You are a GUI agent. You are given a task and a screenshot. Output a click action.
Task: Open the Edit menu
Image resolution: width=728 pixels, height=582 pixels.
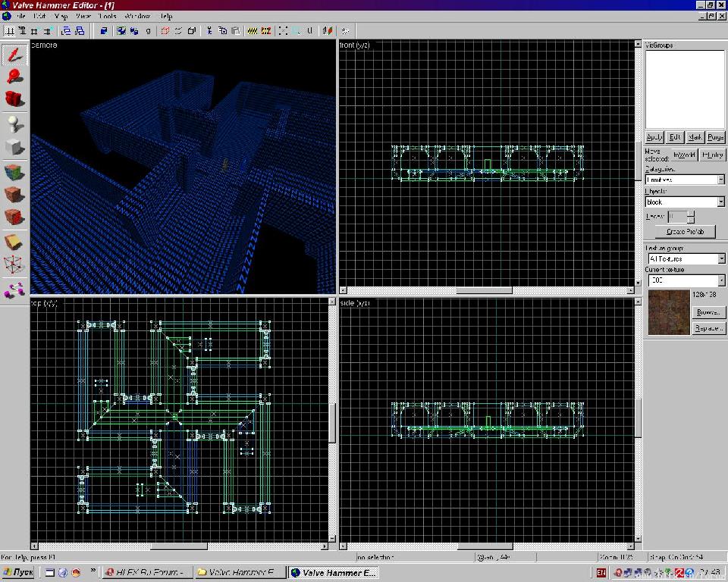coord(39,16)
